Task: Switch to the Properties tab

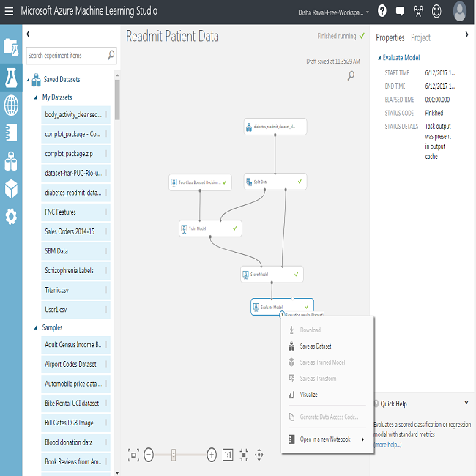Action: 390,37
